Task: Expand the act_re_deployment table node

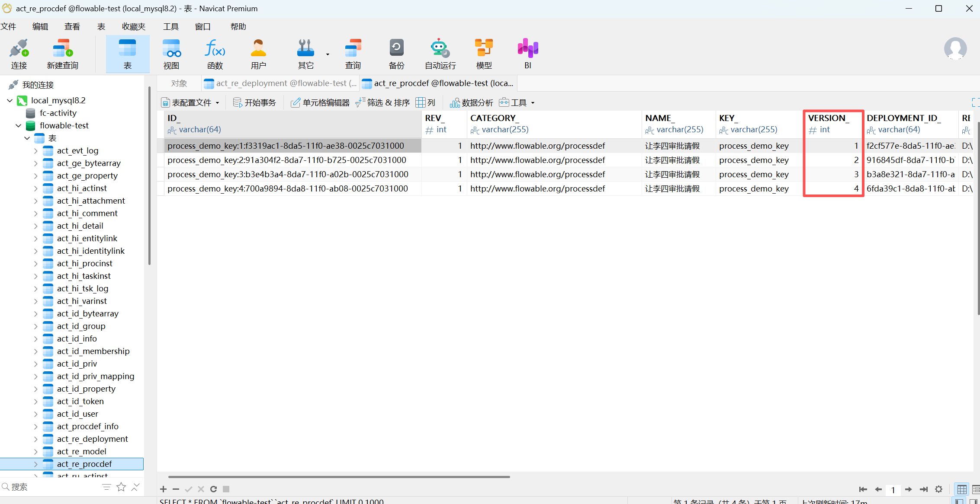Action: coord(36,439)
